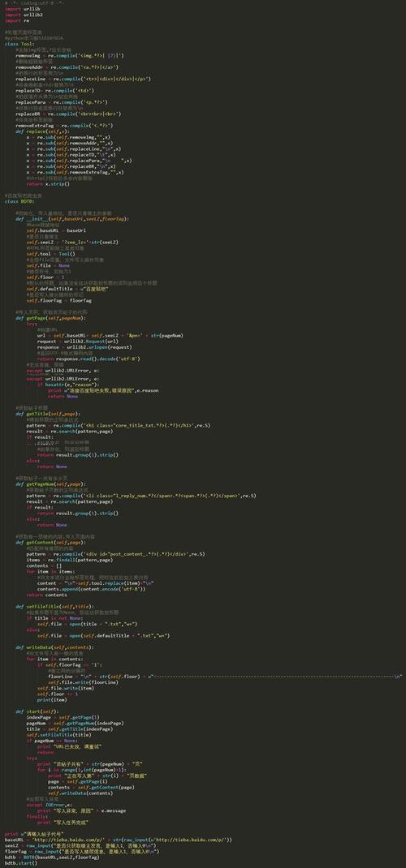Click the 'return x.strip()' statement
This screenshot has width=406, height=868.
click(x=48, y=184)
